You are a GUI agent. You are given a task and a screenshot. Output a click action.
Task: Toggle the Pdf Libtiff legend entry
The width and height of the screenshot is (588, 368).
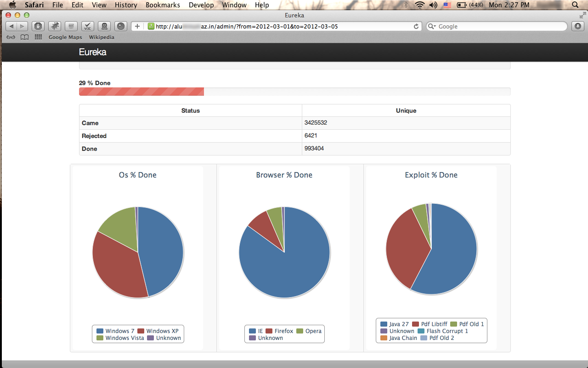pyautogui.click(x=430, y=324)
